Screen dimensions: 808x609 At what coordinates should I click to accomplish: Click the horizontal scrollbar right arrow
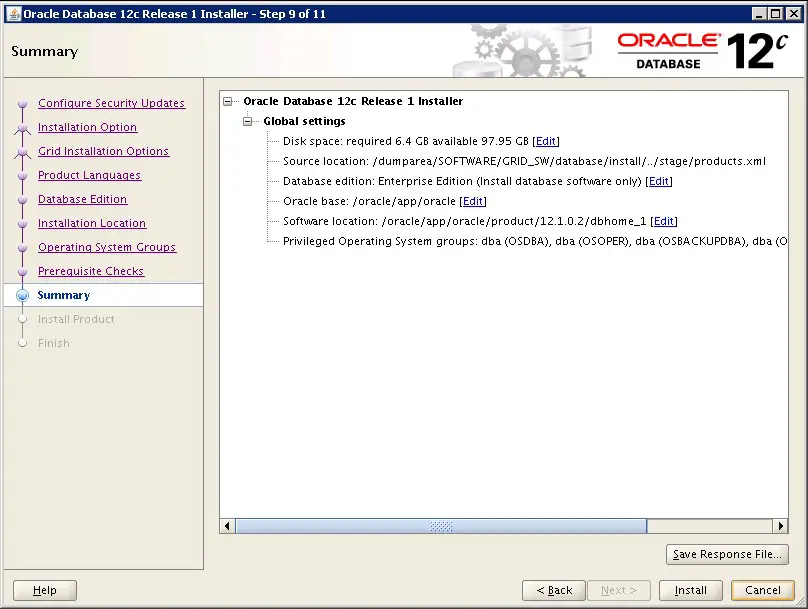(x=780, y=526)
